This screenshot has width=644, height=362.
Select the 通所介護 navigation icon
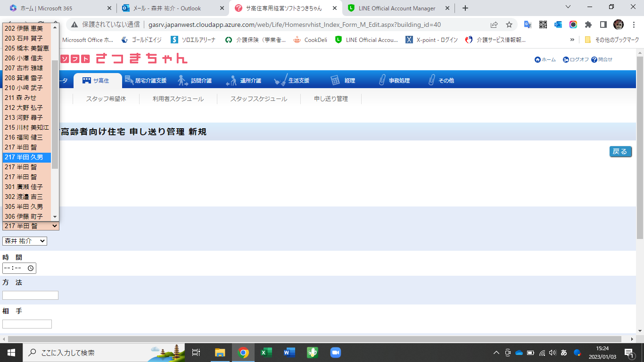pyautogui.click(x=244, y=81)
